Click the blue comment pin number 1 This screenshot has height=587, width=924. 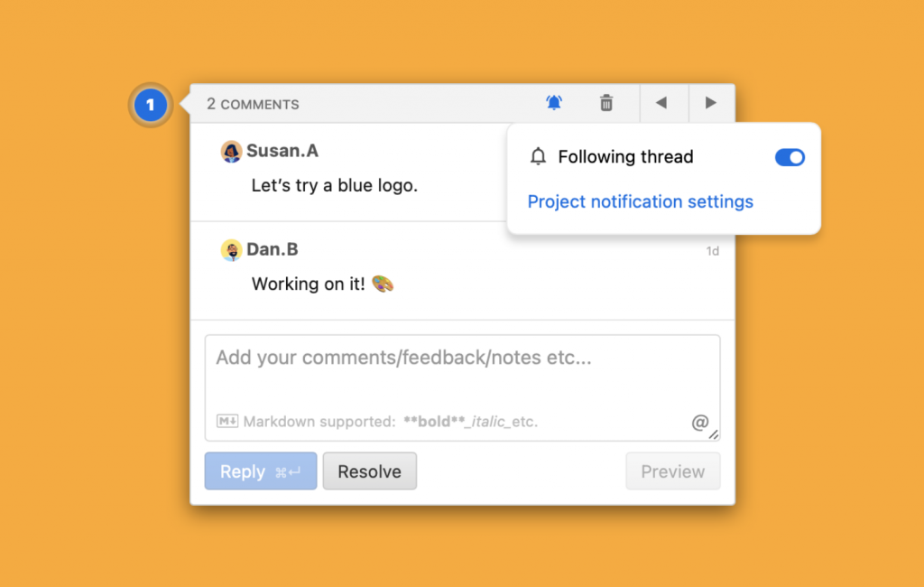(151, 105)
